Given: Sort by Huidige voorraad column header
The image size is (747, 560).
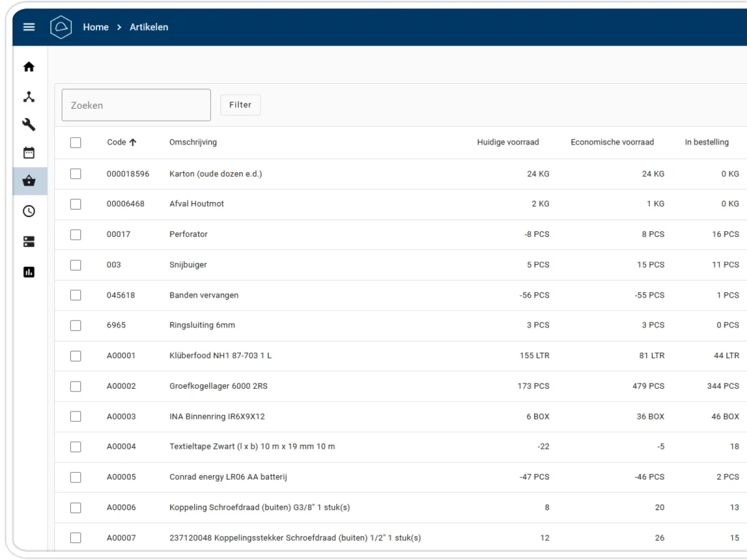Looking at the screenshot, I should click(508, 142).
